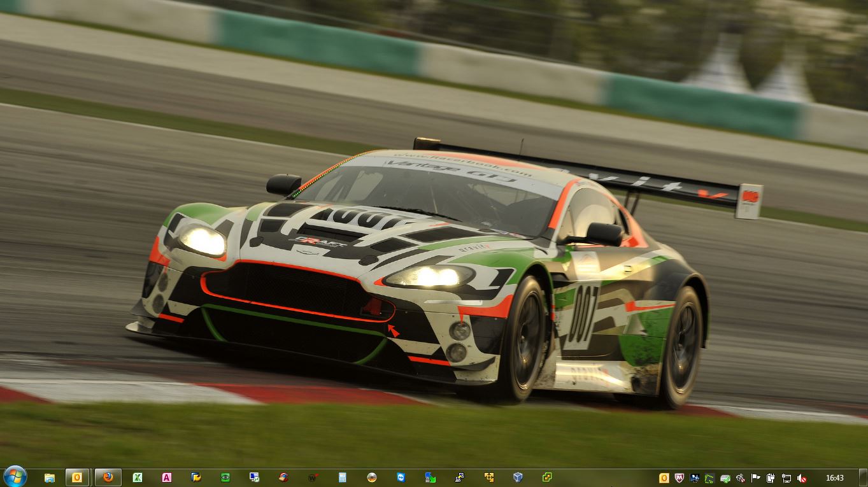Image resolution: width=868 pixels, height=487 pixels.
Task: Open network connection tray icon
Action: pos(786,478)
